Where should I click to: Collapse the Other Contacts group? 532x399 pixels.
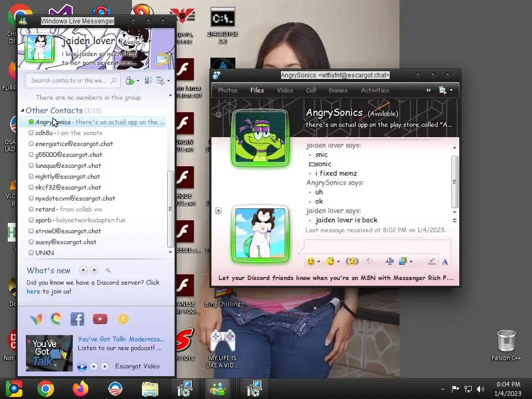22,110
